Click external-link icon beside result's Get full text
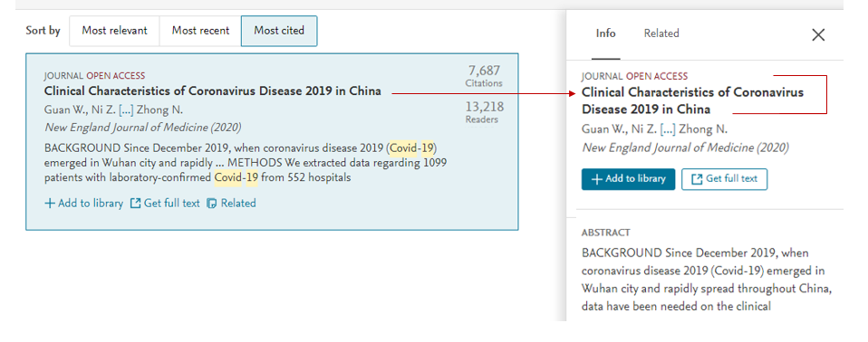This screenshot has width=868, height=342. point(135,204)
